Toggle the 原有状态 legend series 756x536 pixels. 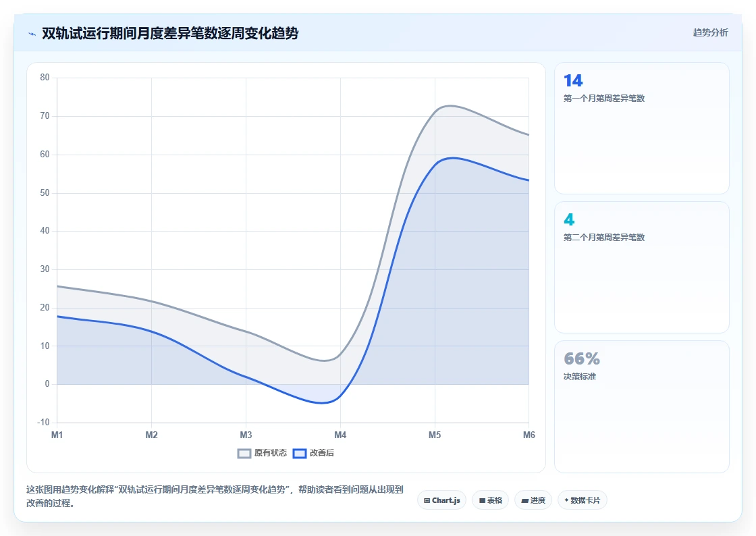pos(263,453)
